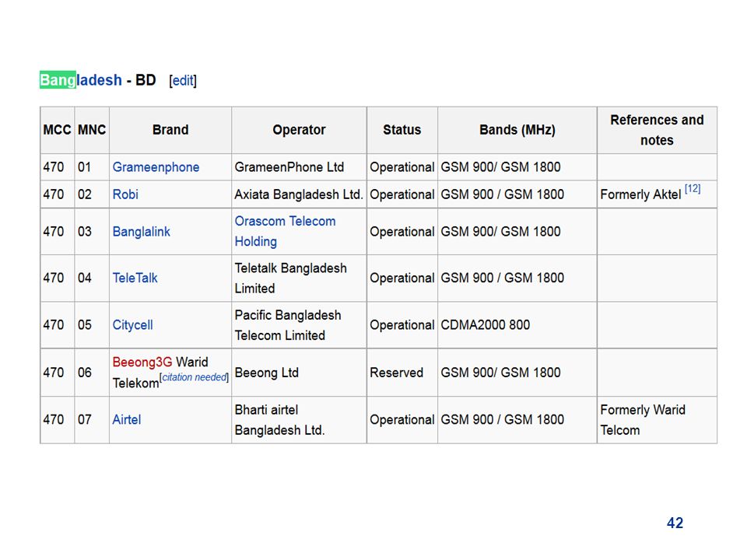This screenshot has height=560, width=747.
Task: Follow the Banglalink brand link
Action: (141, 232)
